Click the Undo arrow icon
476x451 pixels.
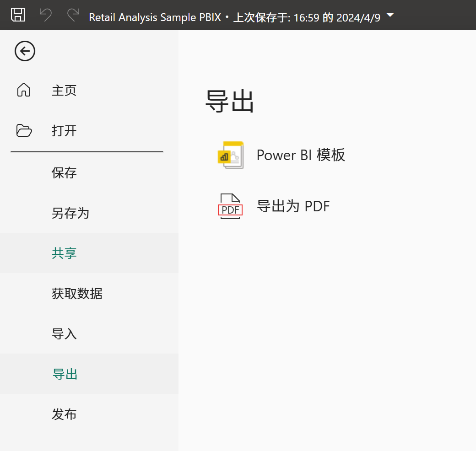pyautogui.click(x=45, y=15)
